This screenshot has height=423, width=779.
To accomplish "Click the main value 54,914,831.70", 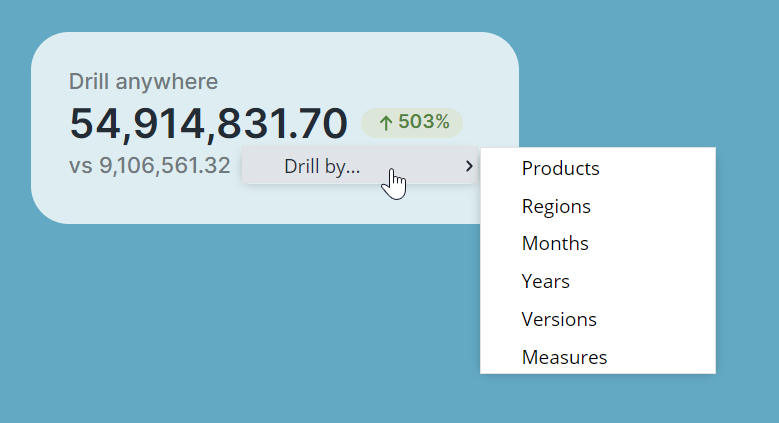I will [x=208, y=123].
